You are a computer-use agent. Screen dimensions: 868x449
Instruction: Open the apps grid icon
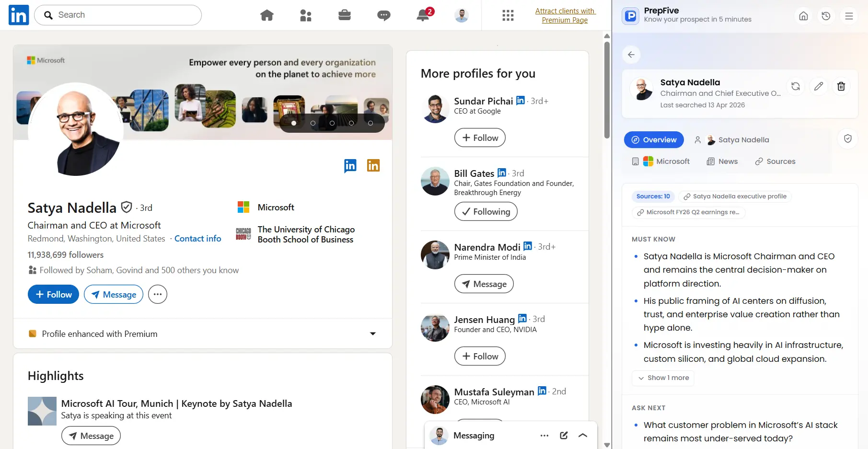point(508,15)
